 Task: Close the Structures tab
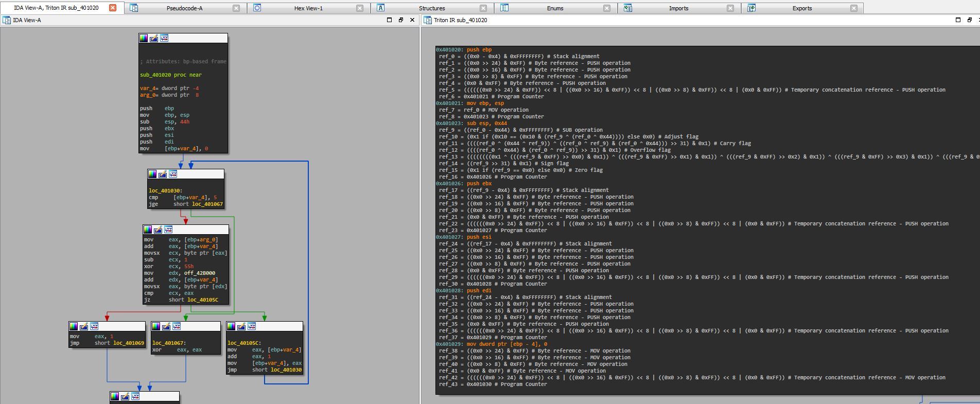pos(483,8)
